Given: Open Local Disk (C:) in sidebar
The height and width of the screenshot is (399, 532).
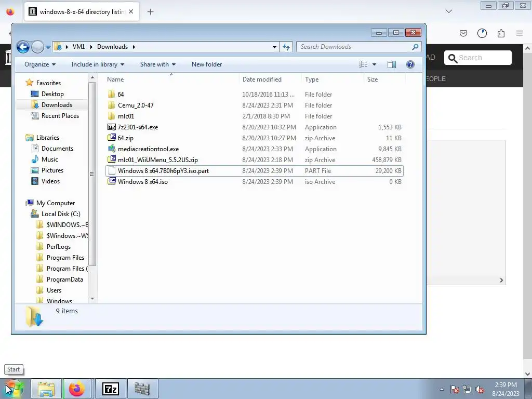Looking at the screenshot, I should tap(61, 214).
